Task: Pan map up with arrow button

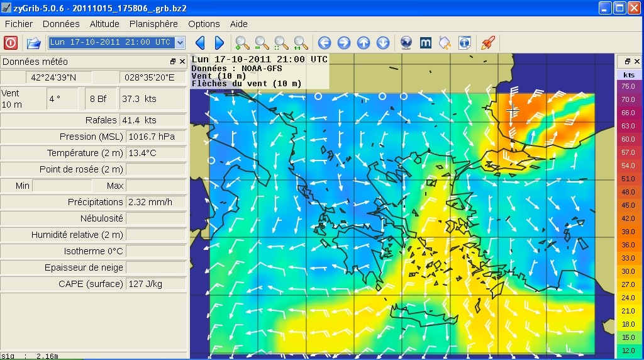Action: click(364, 43)
